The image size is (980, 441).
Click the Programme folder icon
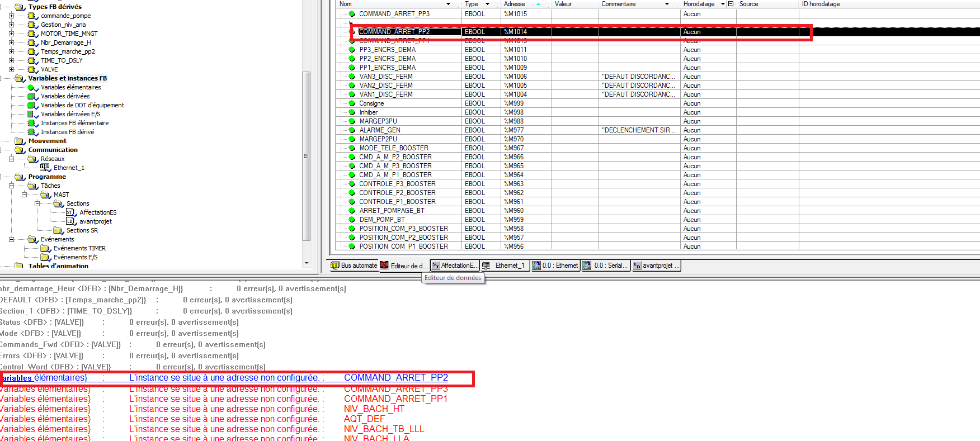point(20,177)
